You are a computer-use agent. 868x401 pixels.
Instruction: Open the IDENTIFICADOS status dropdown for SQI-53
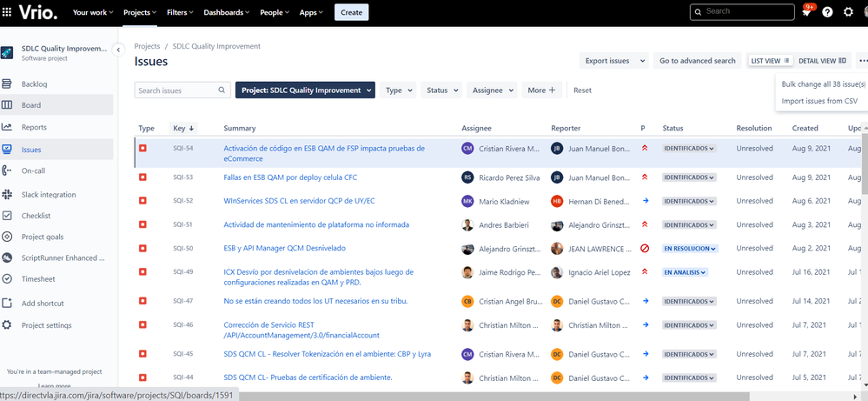(x=690, y=177)
